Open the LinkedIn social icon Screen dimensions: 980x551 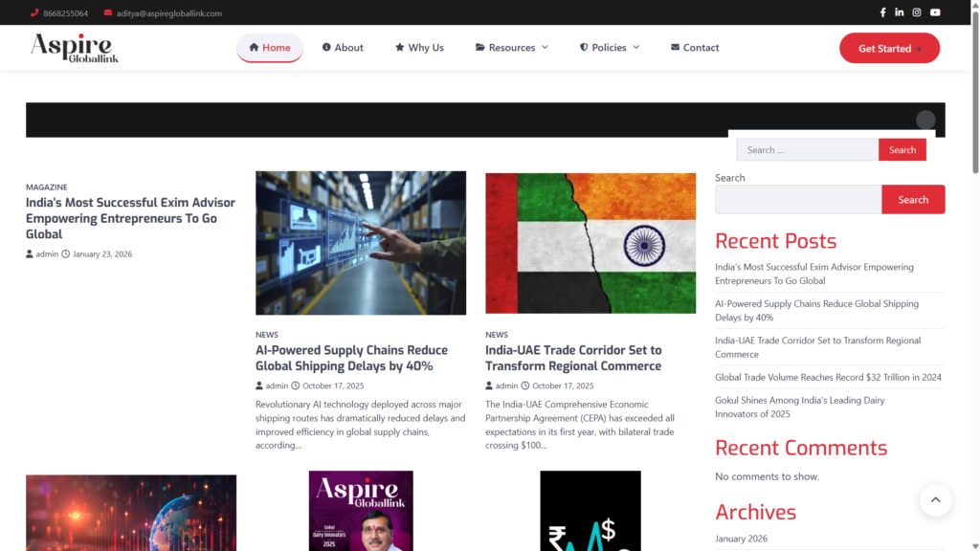pos(900,12)
